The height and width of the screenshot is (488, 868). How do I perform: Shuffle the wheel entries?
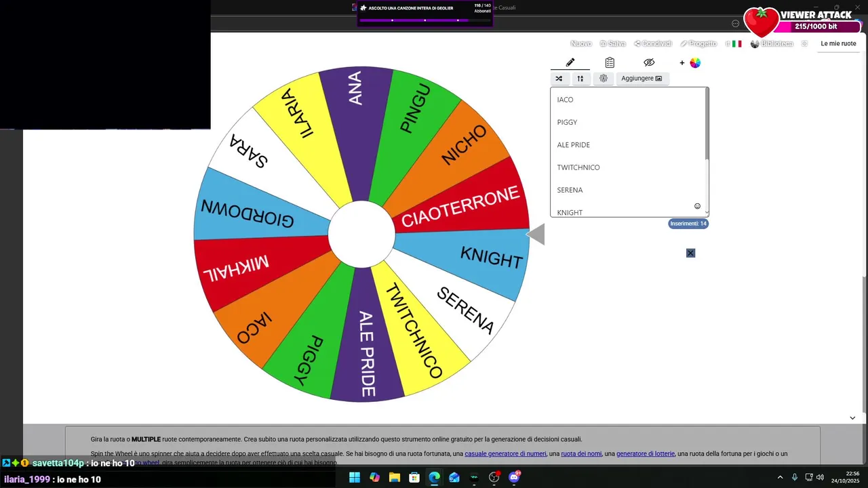coord(559,79)
